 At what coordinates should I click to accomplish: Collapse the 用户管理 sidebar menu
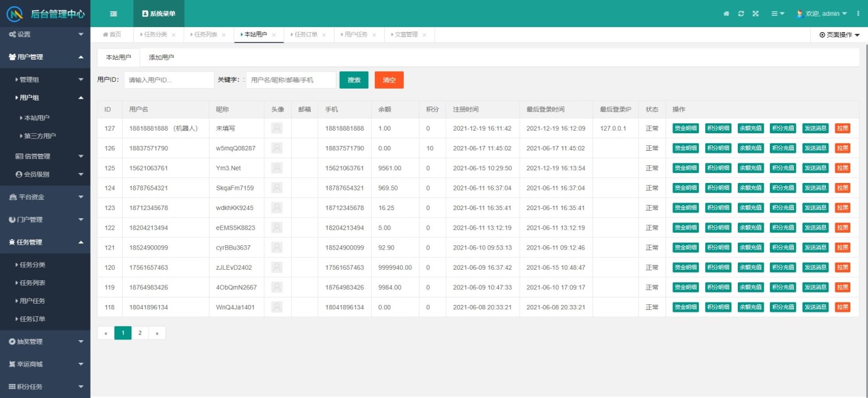pos(45,57)
